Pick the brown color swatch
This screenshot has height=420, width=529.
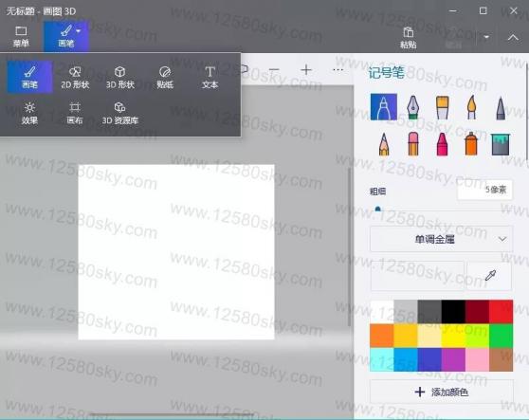click(502, 359)
